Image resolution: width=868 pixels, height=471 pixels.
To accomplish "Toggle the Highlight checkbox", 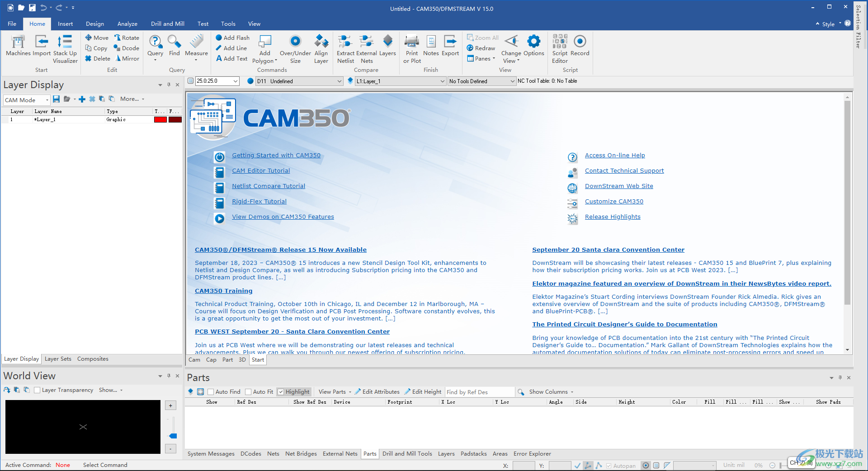I will (x=281, y=392).
